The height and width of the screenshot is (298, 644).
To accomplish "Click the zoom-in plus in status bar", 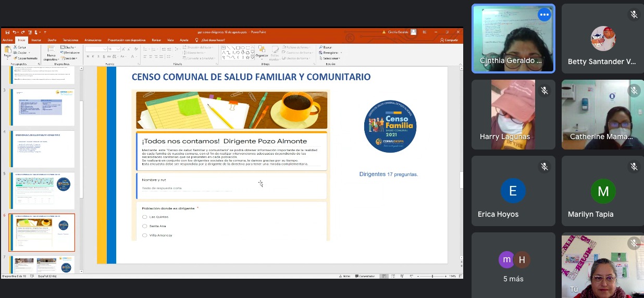I will (x=445, y=276).
